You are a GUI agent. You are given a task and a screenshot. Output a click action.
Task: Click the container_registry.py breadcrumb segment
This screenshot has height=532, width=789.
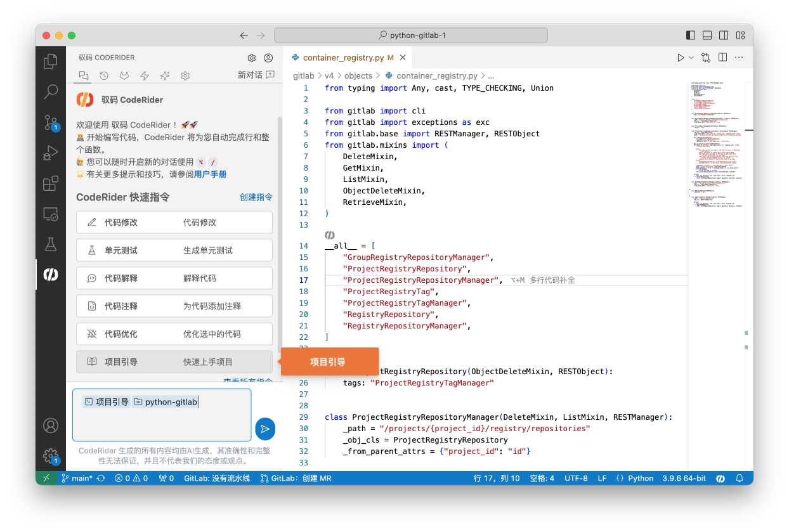(431, 76)
